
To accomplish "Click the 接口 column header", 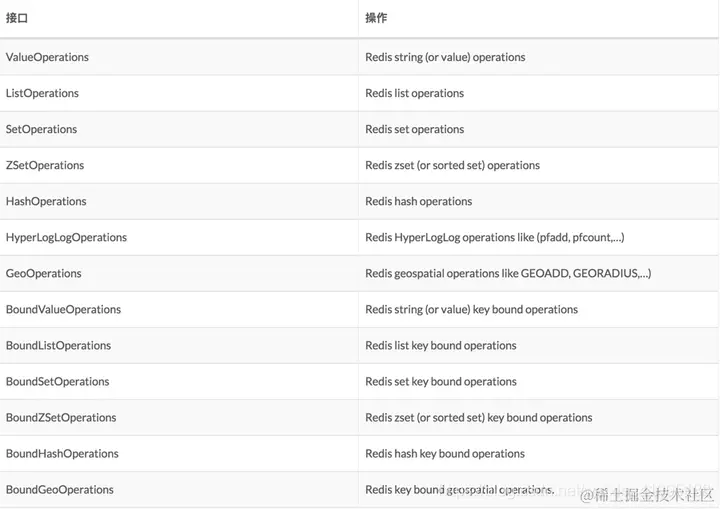I will 17,18.
